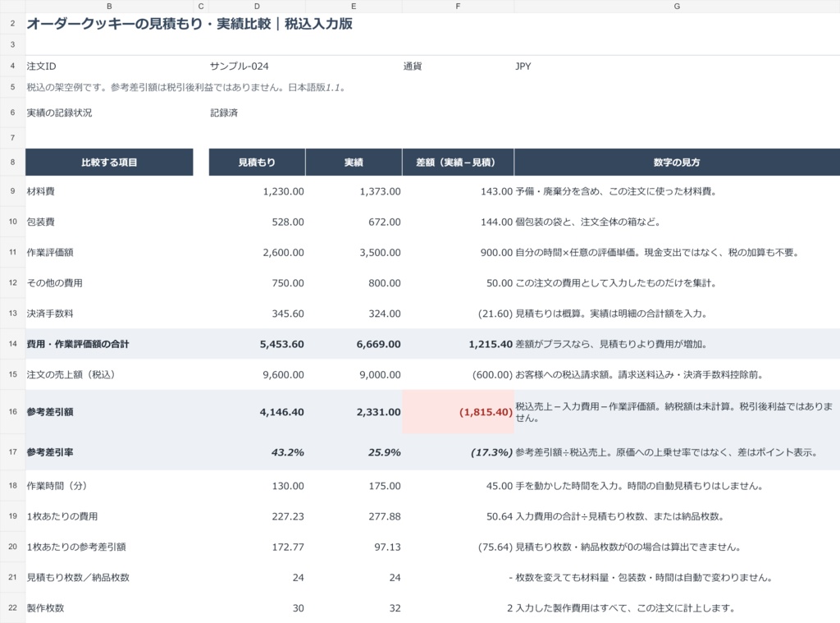Click the 数字の見方 header cell
The width and height of the screenshot is (840, 623).
point(677,163)
